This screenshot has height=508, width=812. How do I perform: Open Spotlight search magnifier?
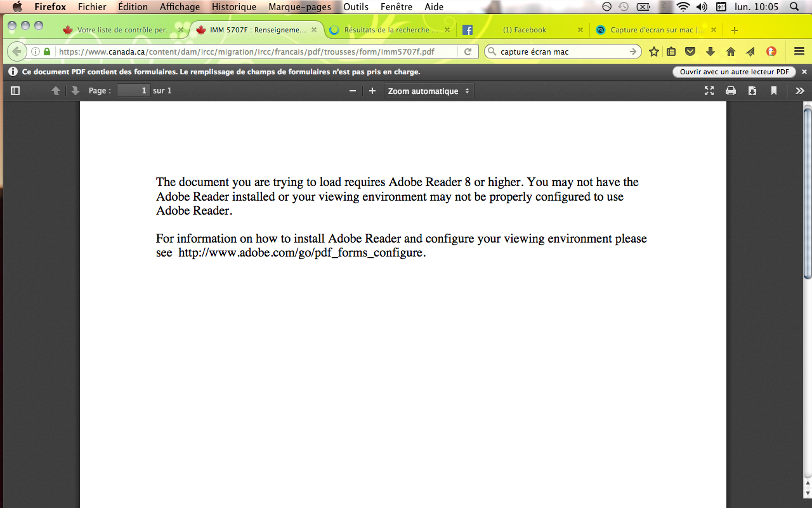pos(794,7)
